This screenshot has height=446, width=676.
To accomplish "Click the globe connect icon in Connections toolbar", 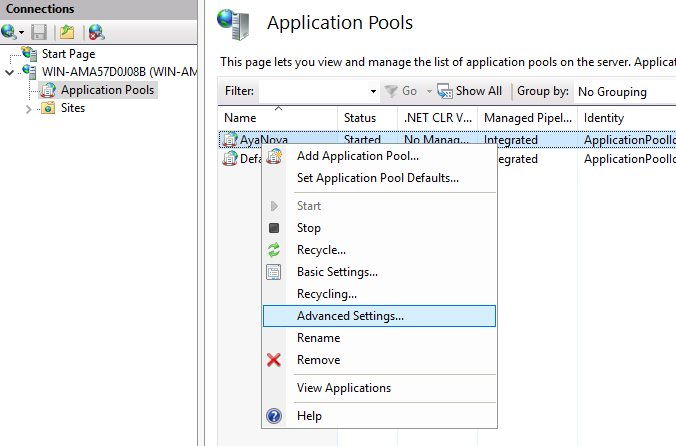I will coord(8,32).
